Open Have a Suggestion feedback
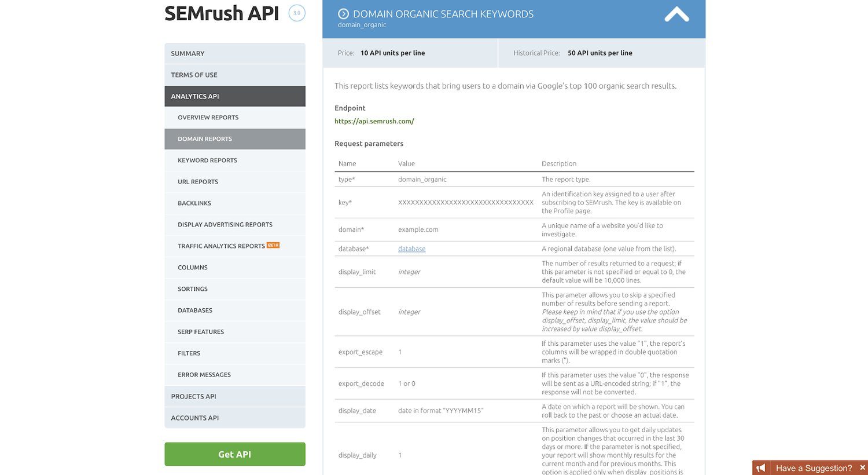 pos(813,468)
